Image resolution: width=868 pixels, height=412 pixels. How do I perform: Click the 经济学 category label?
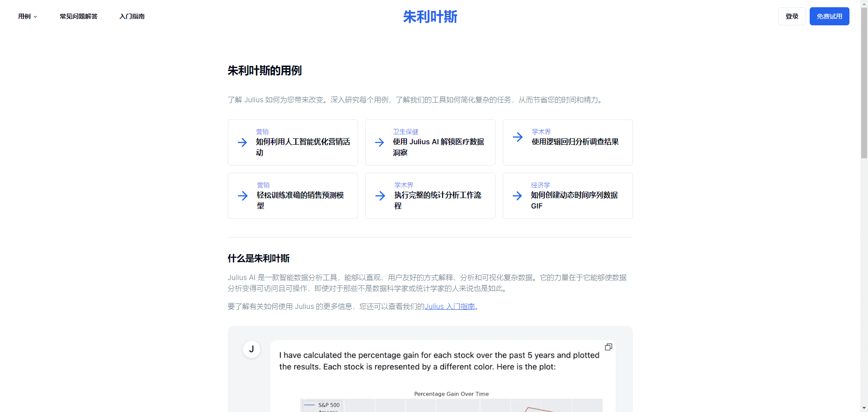540,185
